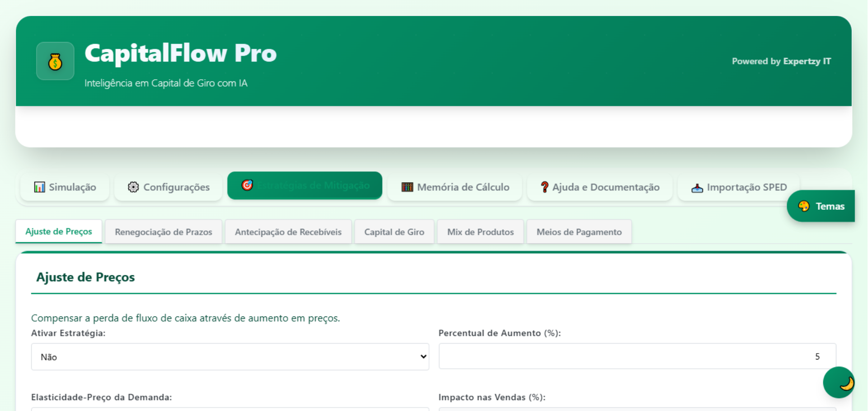Click the Powered by Expertzy IT text
Viewport: 868px width, 411px height.
point(781,61)
